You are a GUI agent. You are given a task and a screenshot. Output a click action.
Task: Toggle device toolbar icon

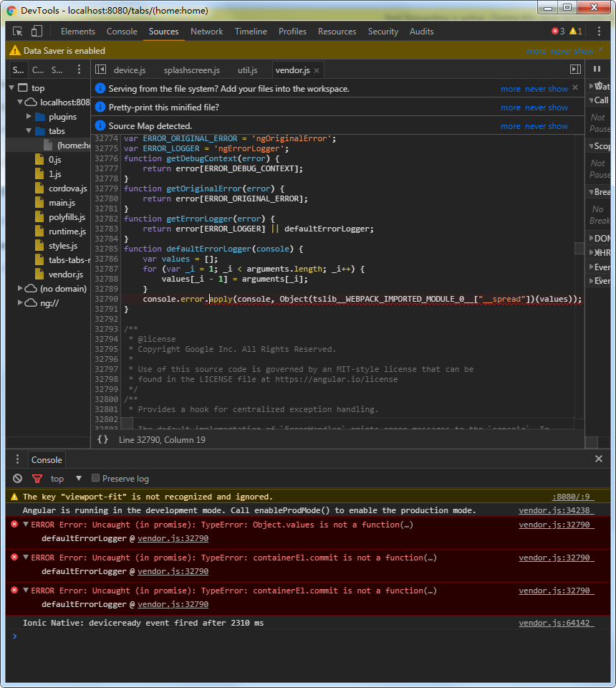[37, 31]
